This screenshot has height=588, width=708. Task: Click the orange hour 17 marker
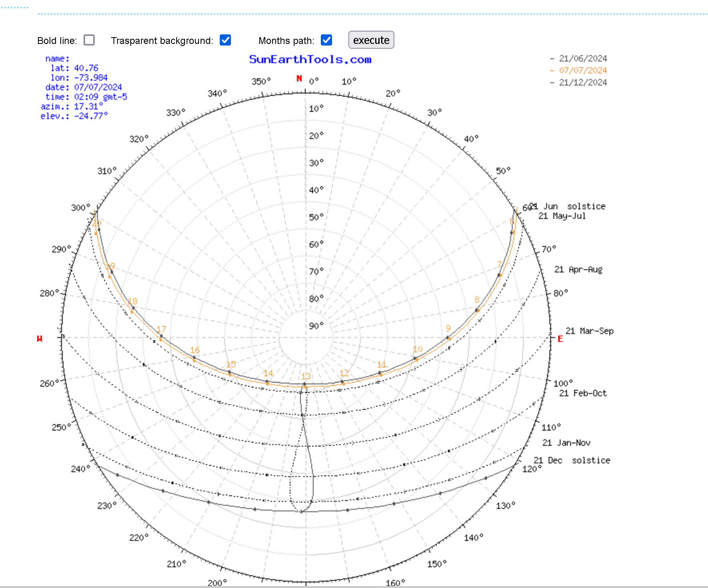(x=161, y=329)
